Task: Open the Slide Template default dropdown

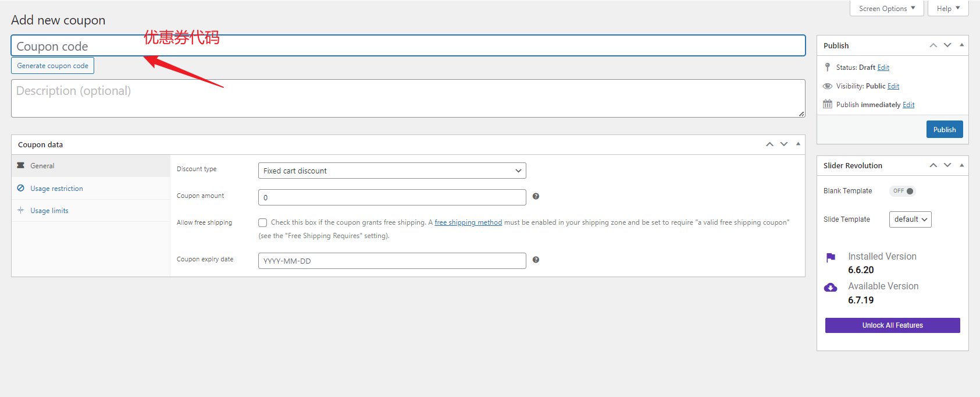Action: click(910, 219)
